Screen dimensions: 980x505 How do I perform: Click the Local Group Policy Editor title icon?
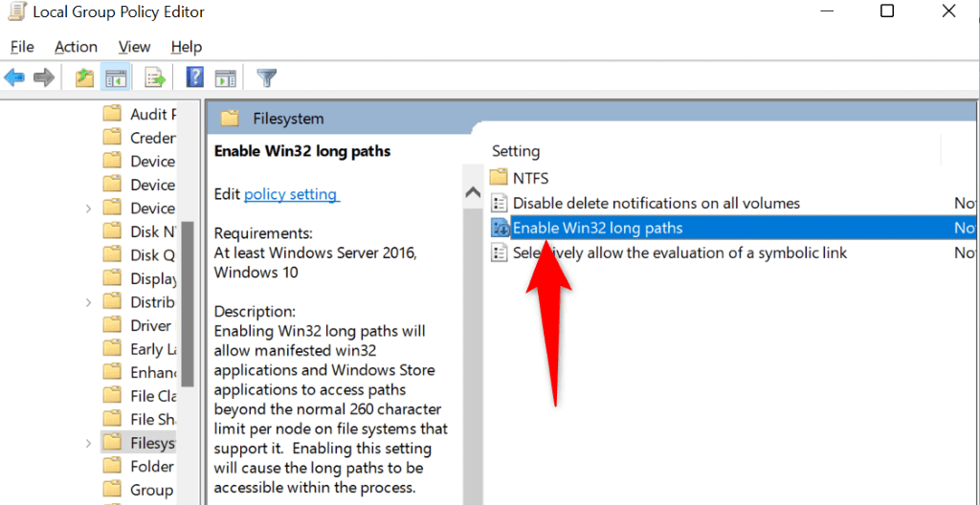17,11
